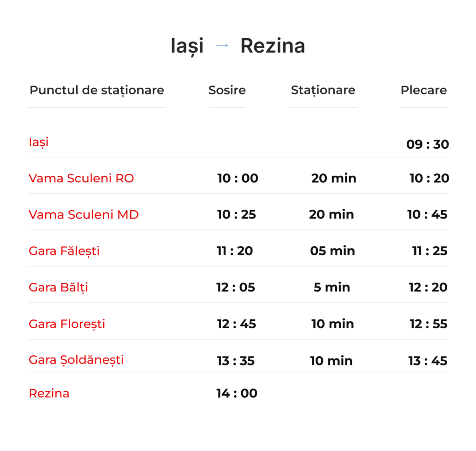The image size is (476, 451).
Task: Click the 12 : 05 arrival time
Action: coord(236,287)
